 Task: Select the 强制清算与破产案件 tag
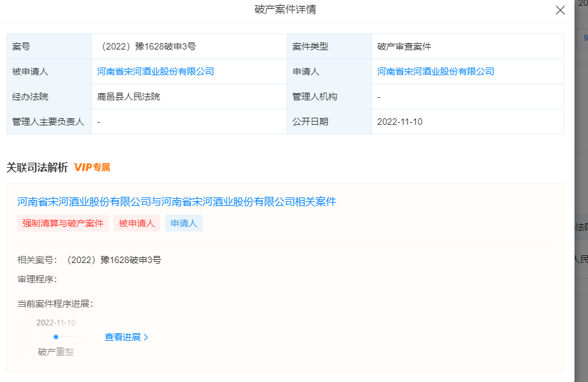click(x=63, y=223)
